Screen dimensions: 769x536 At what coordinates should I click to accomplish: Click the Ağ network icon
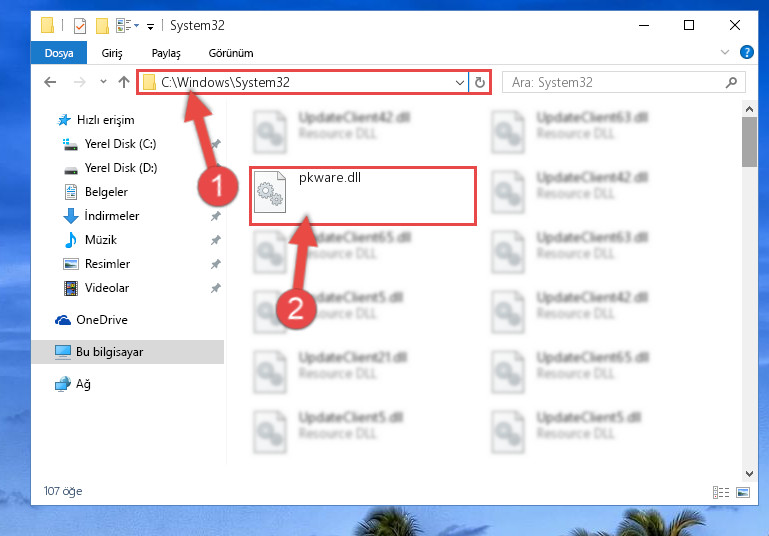click(x=63, y=384)
